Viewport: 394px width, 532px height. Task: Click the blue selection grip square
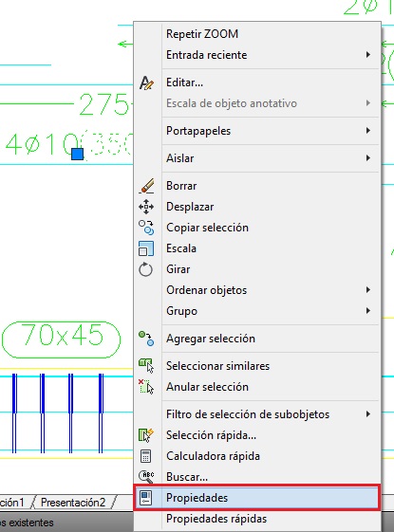click(x=78, y=154)
